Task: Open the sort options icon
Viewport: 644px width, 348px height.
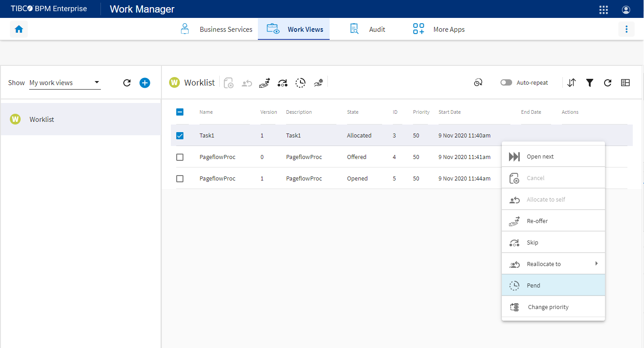Action: [571, 83]
